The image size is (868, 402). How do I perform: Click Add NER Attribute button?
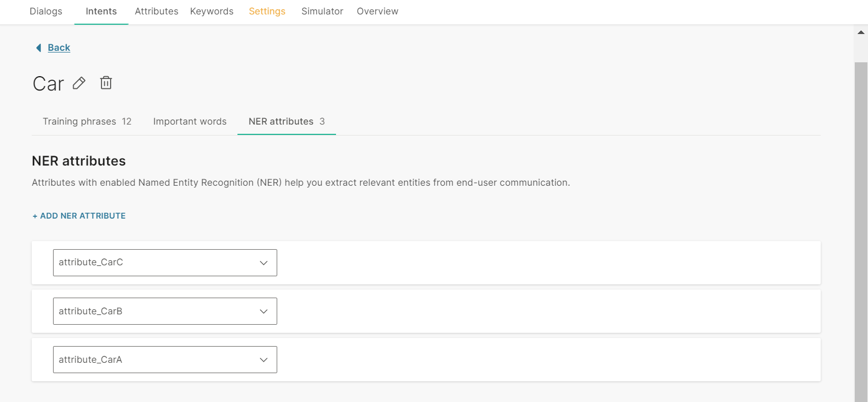pos(79,216)
